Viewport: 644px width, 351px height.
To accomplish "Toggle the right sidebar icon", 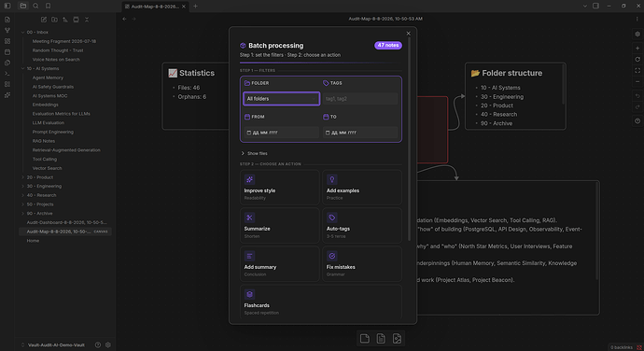I will tap(595, 6).
